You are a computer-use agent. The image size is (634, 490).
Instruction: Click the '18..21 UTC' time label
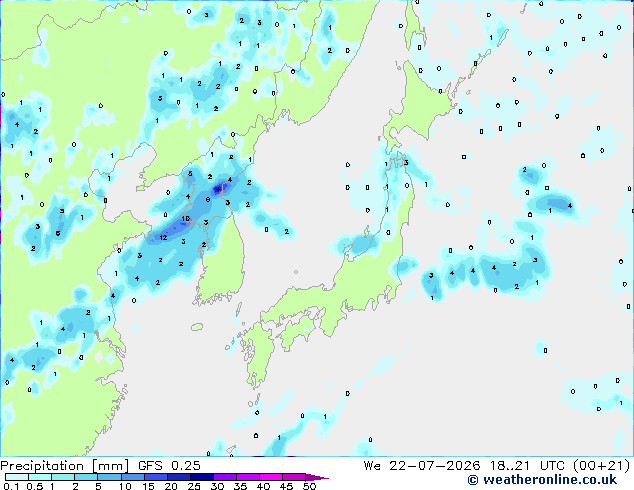point(527,466)
